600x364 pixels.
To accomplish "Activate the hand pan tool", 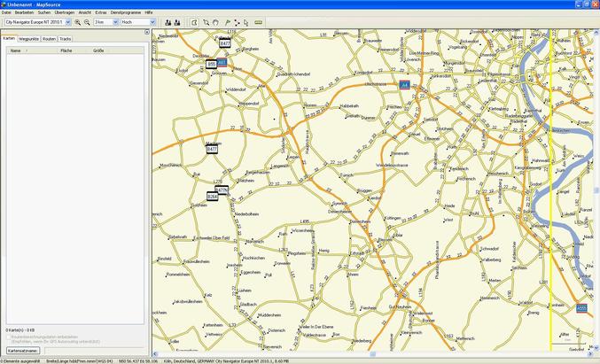I will [x=217, y=22].
